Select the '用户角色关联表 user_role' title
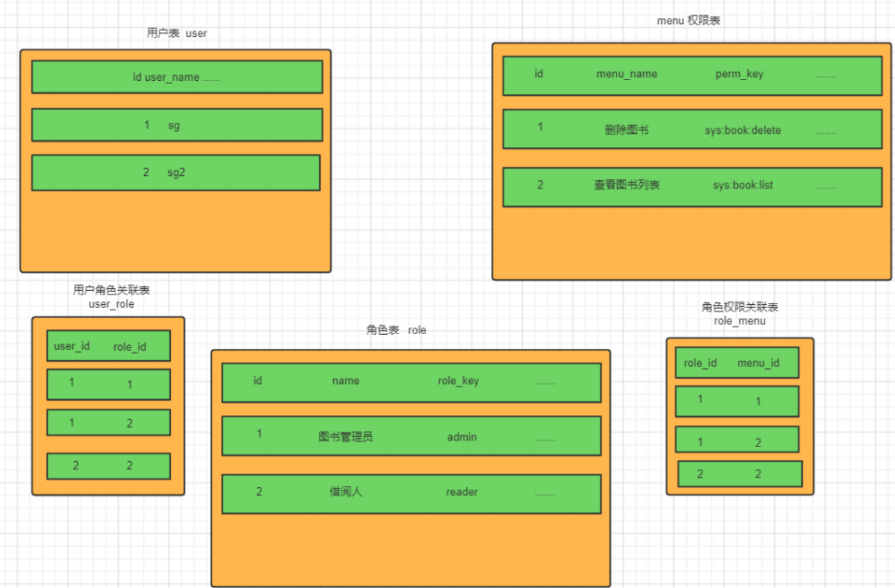This screenshot has height=588, width=895. click(111, 297)
